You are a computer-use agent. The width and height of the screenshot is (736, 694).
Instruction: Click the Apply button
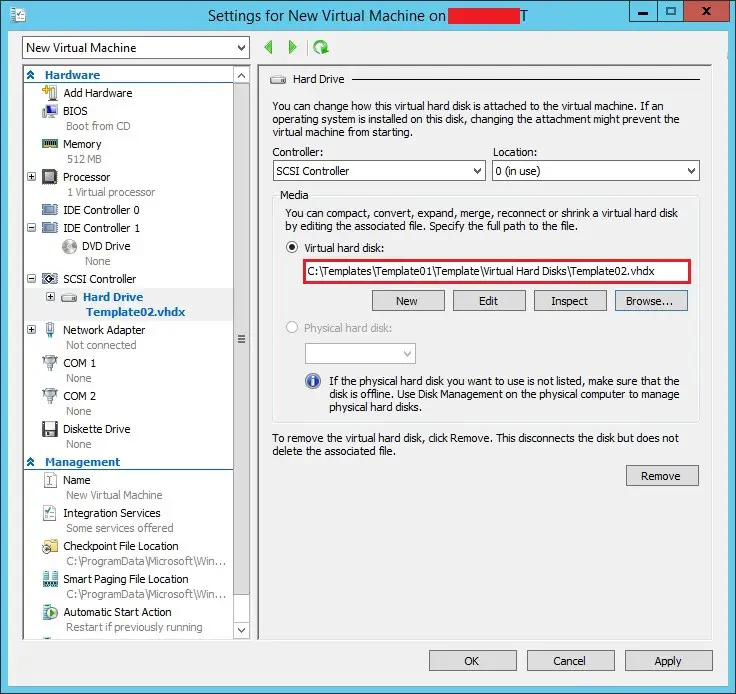668,661
